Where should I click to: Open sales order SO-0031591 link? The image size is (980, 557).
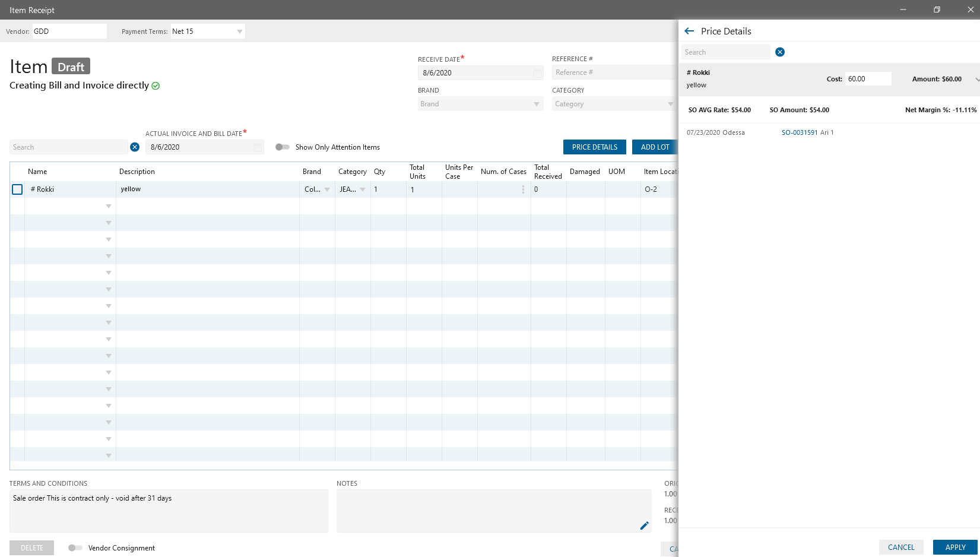coord(800,132)
